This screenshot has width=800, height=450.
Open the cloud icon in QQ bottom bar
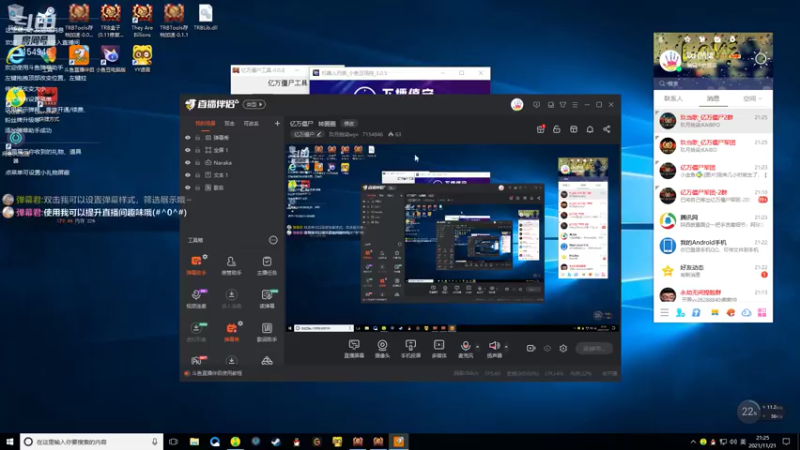click(x=746, y=313)
